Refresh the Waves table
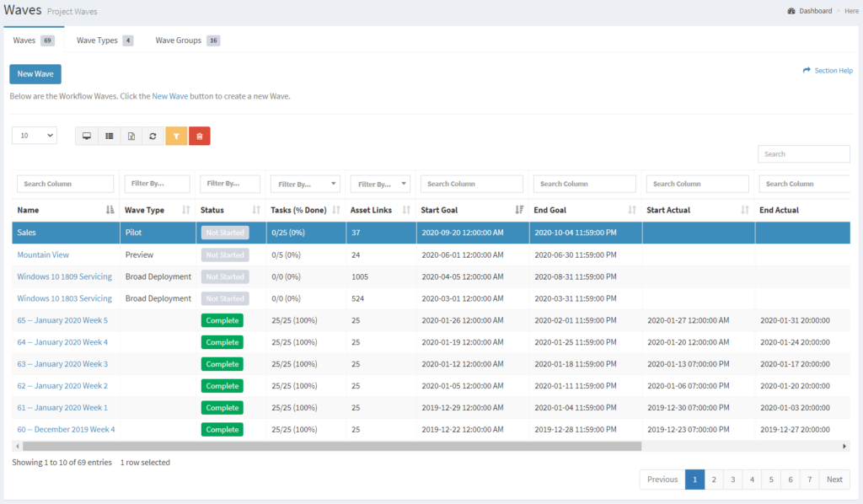The width and height of the screenshot is (863, 504). point(153,136)
